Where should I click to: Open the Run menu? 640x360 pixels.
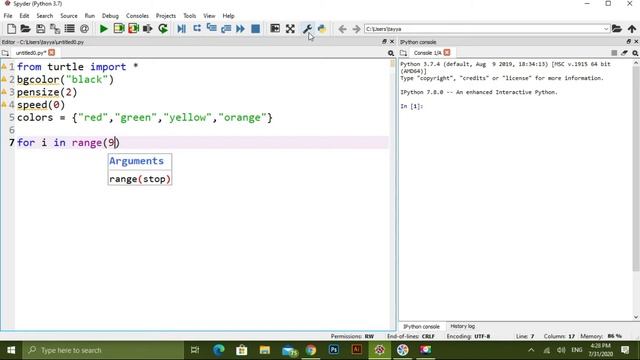coord(89,16)
